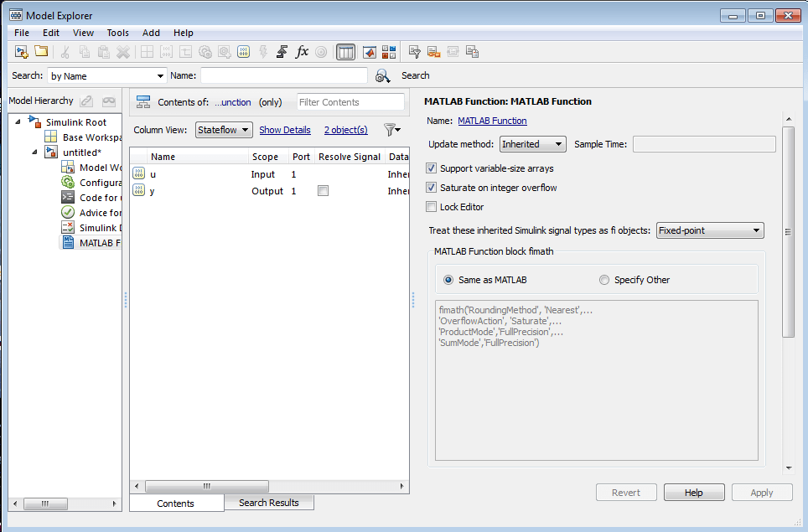Click the mask icon beside Model Hierarchy
The image size is (808, 532).
pyautogui.click(x=109, y=101)
